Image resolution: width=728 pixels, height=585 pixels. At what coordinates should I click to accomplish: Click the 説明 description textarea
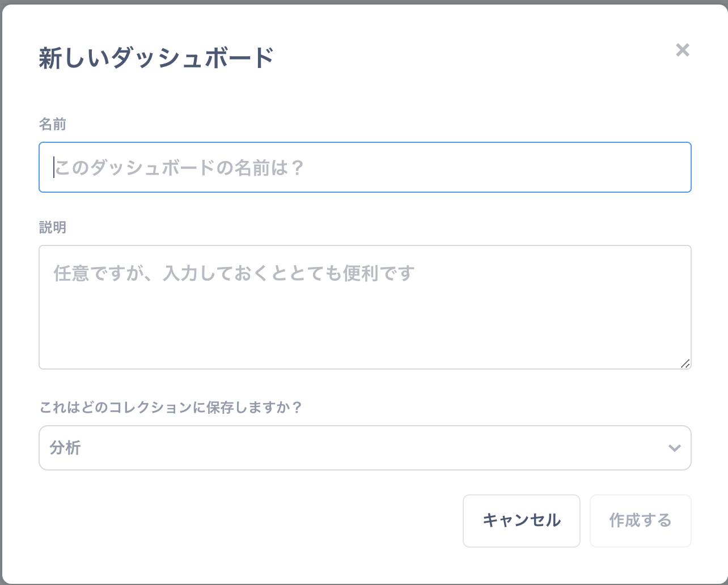[365, 306]
